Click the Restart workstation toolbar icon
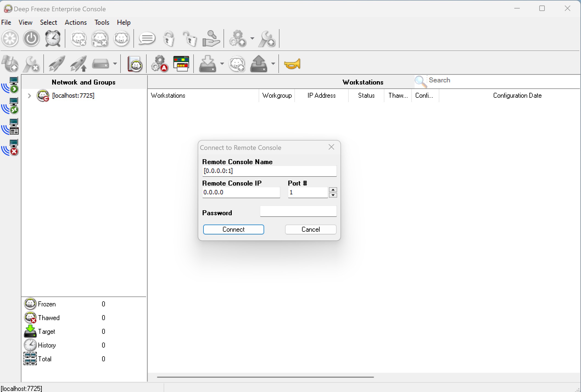Screen dimensions: 581x392 pos(10,38)
